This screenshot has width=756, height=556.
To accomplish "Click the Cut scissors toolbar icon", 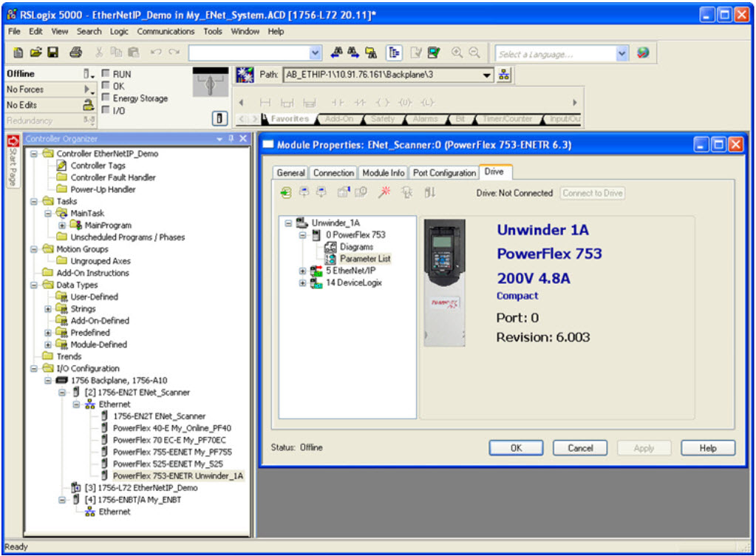I will point(99,52).
